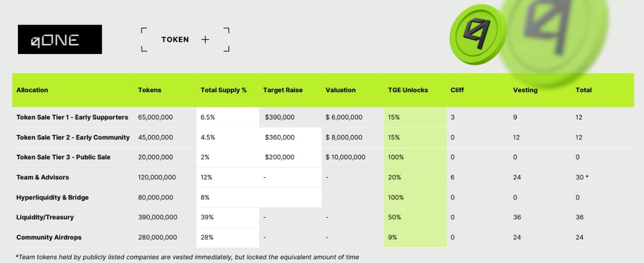Click the Team & Advisors row label
The height and width of the screenshot is (263, 644).
(42, 177)
